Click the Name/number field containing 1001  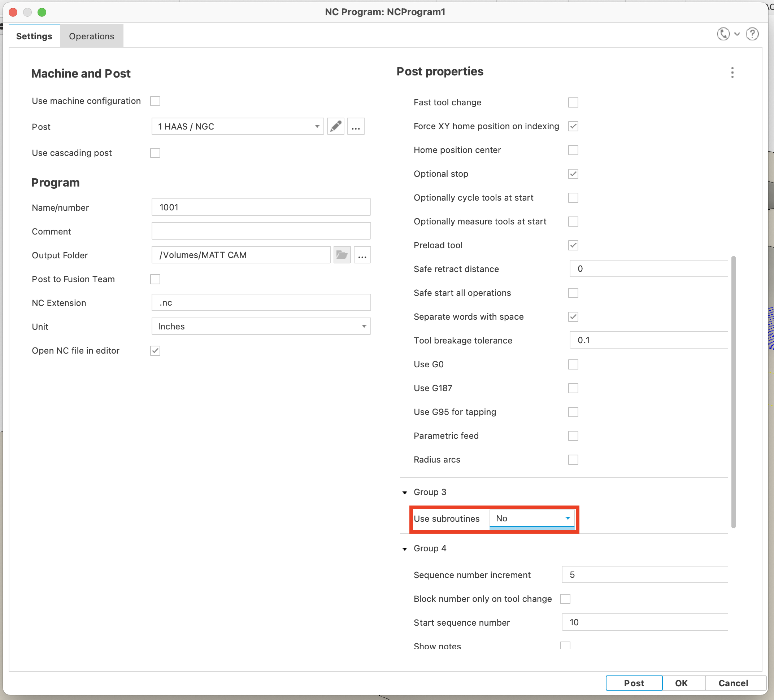tap(261, 207)
